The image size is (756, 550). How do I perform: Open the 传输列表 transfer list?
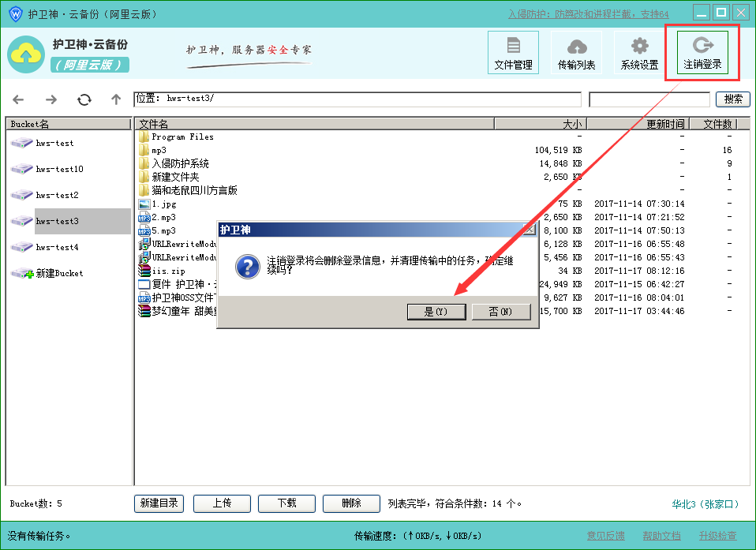(x=576, y=53)
